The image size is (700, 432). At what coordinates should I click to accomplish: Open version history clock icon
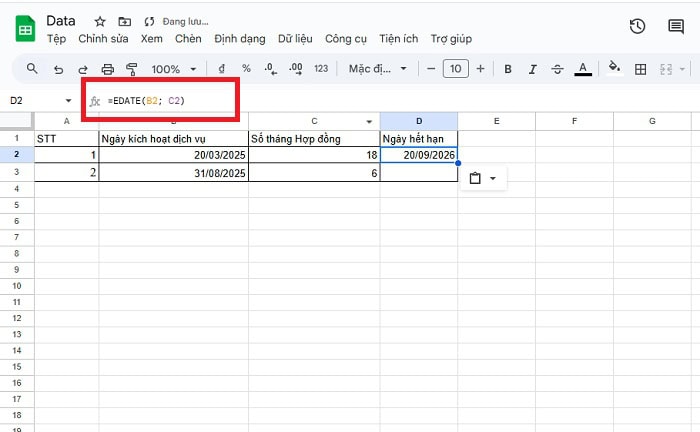pos(637,27)
